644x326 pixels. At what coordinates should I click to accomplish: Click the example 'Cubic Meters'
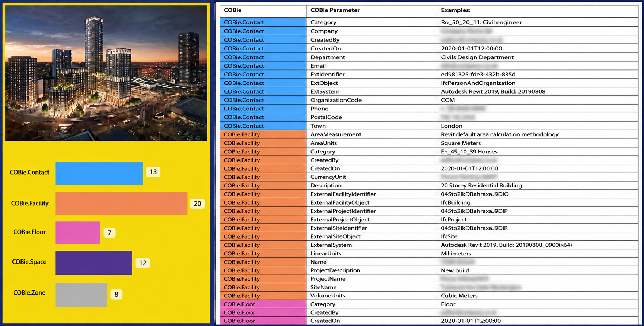click(x=459, y=296)
